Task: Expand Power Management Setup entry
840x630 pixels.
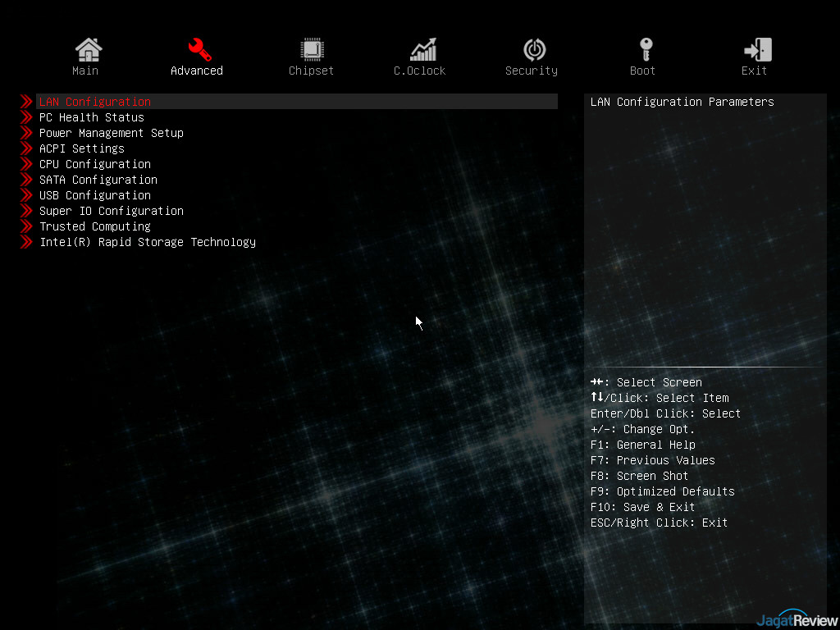Action: (111, 133)
